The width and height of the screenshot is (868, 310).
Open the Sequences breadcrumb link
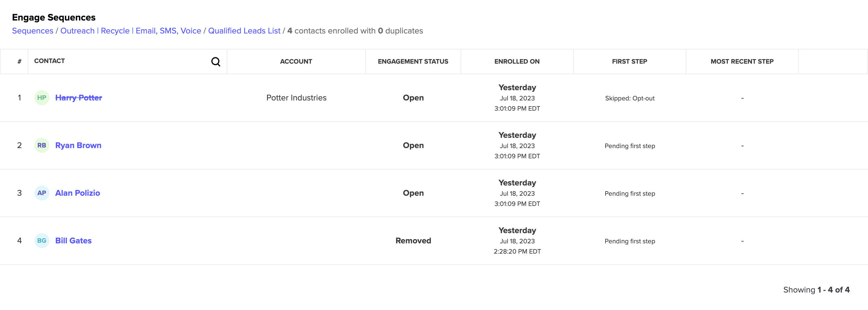(x=32, y=31)
